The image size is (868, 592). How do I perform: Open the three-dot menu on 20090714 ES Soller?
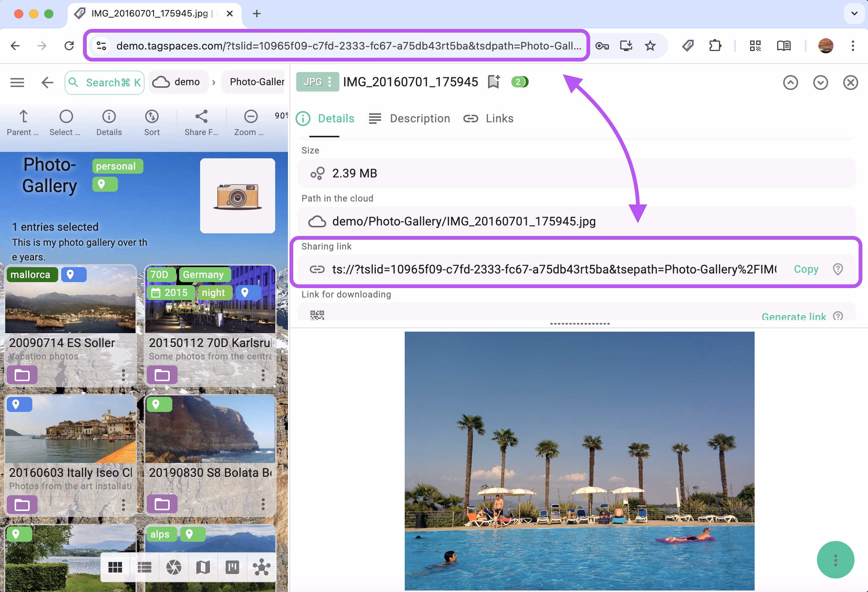124,375
